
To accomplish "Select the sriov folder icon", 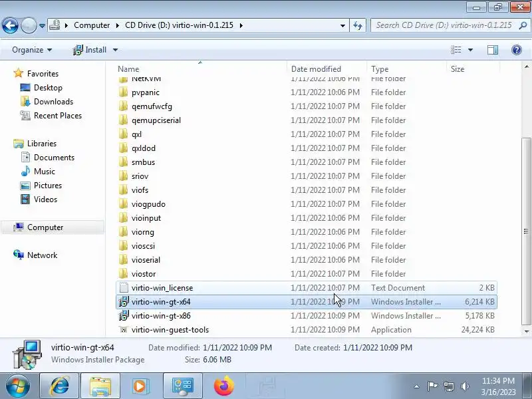I will (x=124, y=176).
